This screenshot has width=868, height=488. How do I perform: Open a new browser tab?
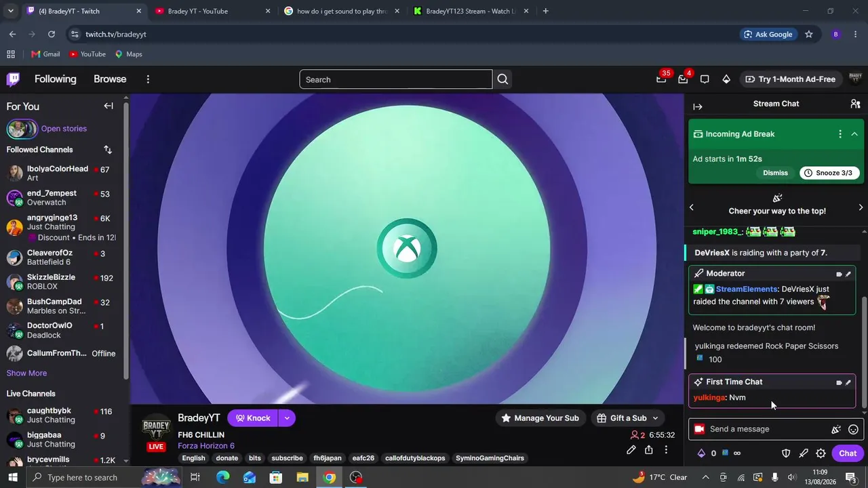tap(545, 11)
